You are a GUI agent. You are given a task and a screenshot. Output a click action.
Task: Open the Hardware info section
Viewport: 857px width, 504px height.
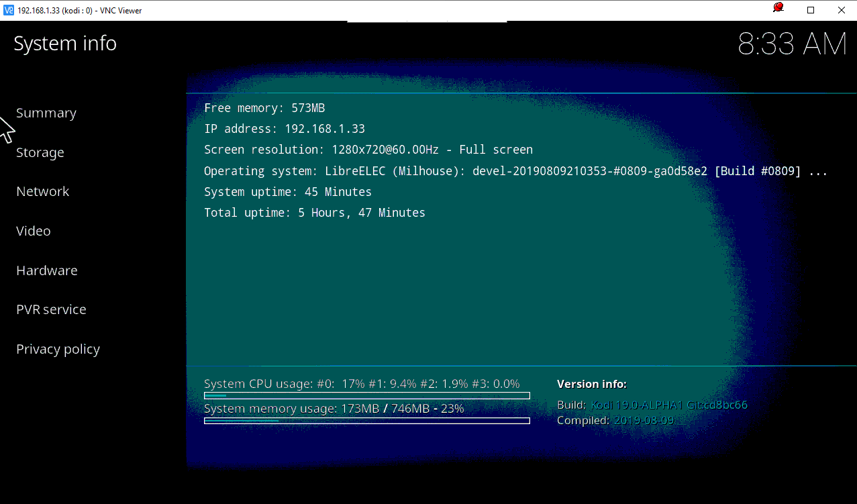pos(47,270)
